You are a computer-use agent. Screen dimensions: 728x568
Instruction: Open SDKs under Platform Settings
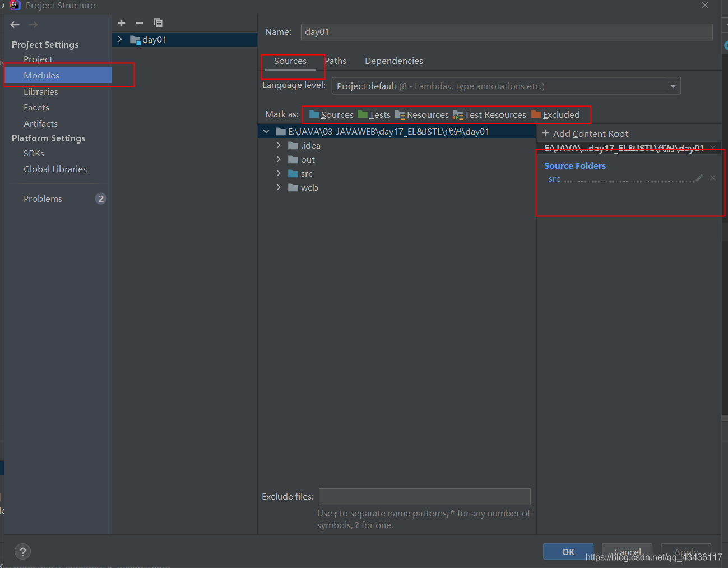click(x=34, y=153)
